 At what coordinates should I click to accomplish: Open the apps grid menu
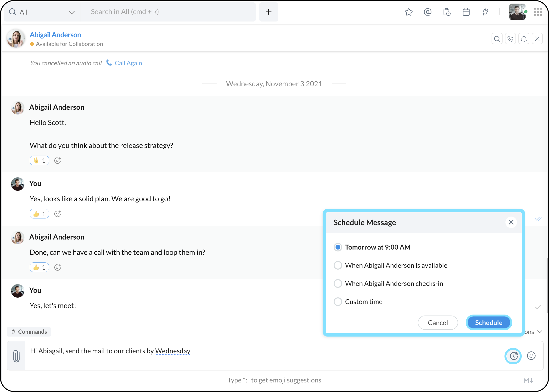pyautogui.click(x=538, y=12)
